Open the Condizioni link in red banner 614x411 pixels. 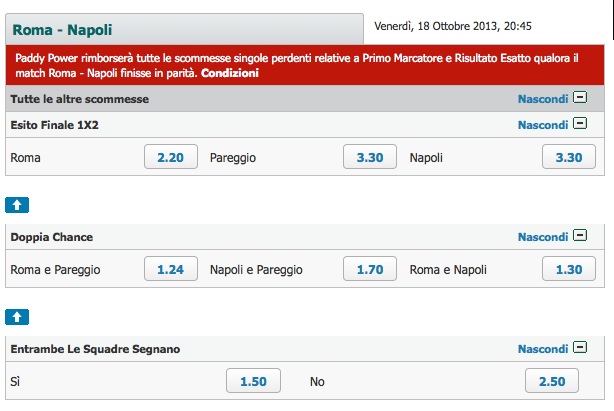[230, 73]
